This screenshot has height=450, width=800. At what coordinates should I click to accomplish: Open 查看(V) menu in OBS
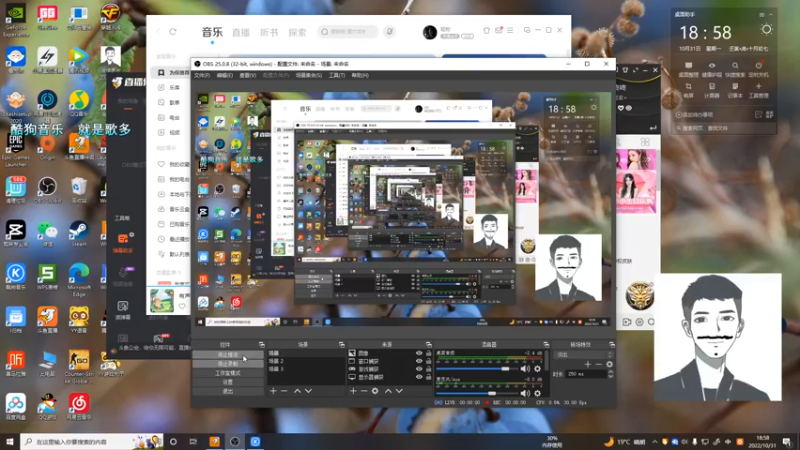coord(247,76)
